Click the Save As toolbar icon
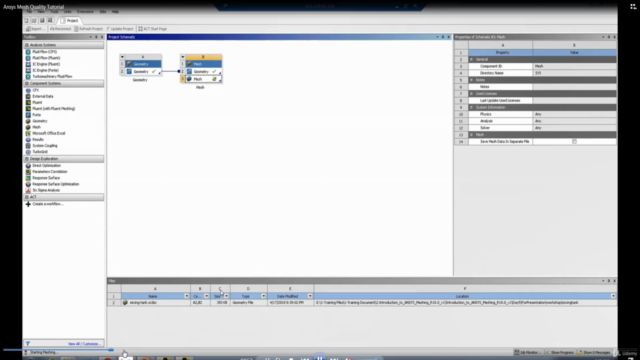This screenshot has width=640, height=360. (x=50, y=20)
